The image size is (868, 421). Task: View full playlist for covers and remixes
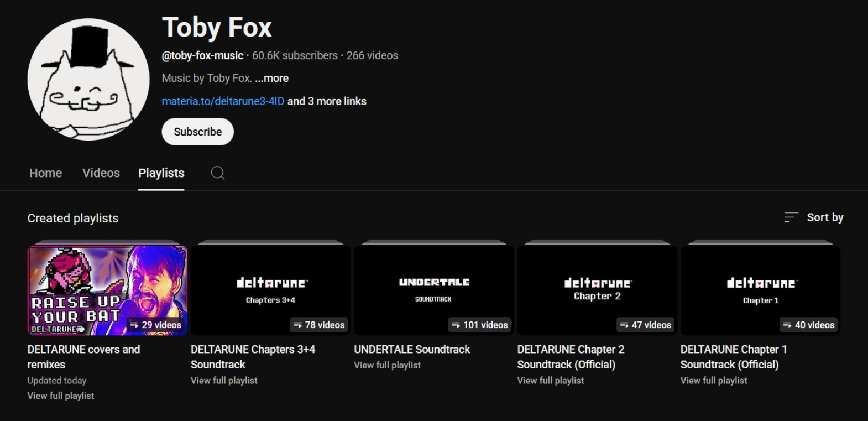click(61, 396)
